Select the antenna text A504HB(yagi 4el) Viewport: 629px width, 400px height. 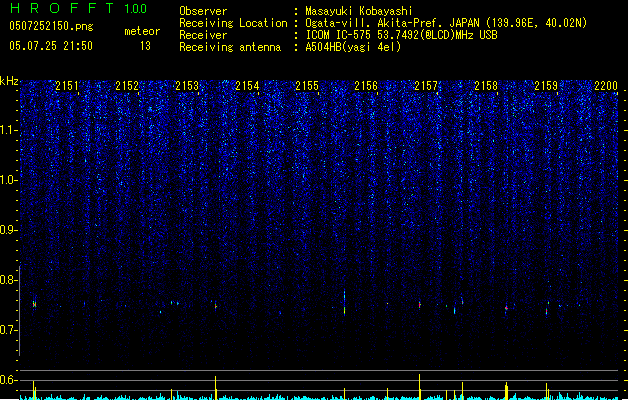pyautogui.click(x=353, y=47)
